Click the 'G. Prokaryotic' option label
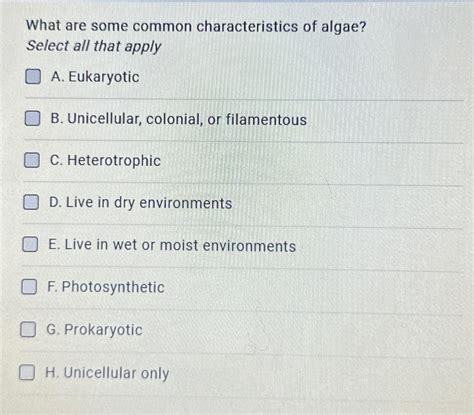 click(x=94, y=330)
